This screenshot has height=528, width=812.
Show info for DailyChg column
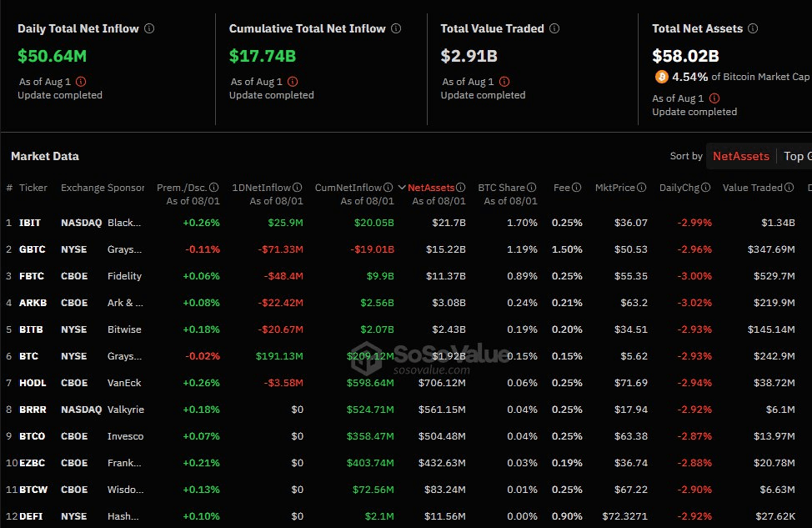tap(706, 188)
